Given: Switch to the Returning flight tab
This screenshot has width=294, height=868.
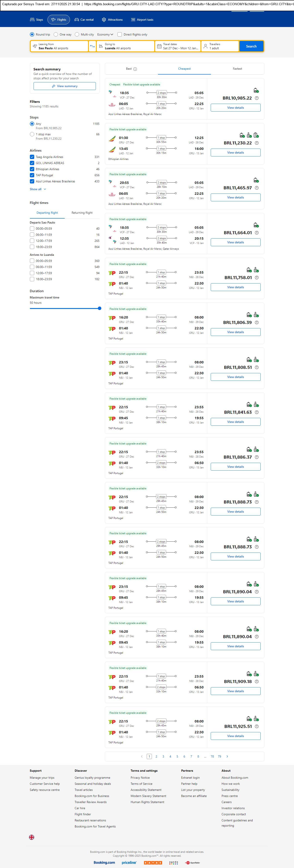Looking at the screenshot, I should coord(82,213).
